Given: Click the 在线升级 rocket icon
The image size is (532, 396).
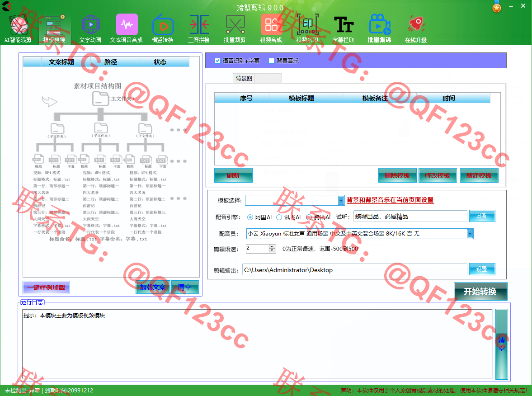Looking at the screenshot, I should [x=416, y=29].
